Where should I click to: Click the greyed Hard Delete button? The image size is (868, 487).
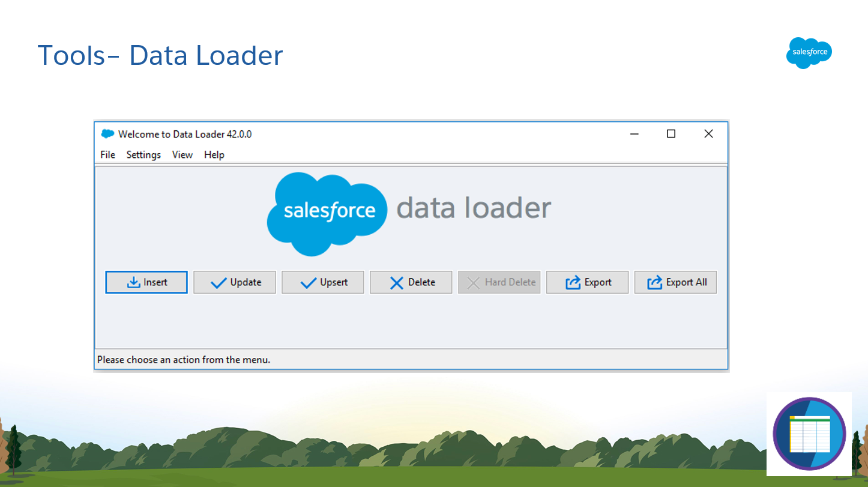[499, 282]
